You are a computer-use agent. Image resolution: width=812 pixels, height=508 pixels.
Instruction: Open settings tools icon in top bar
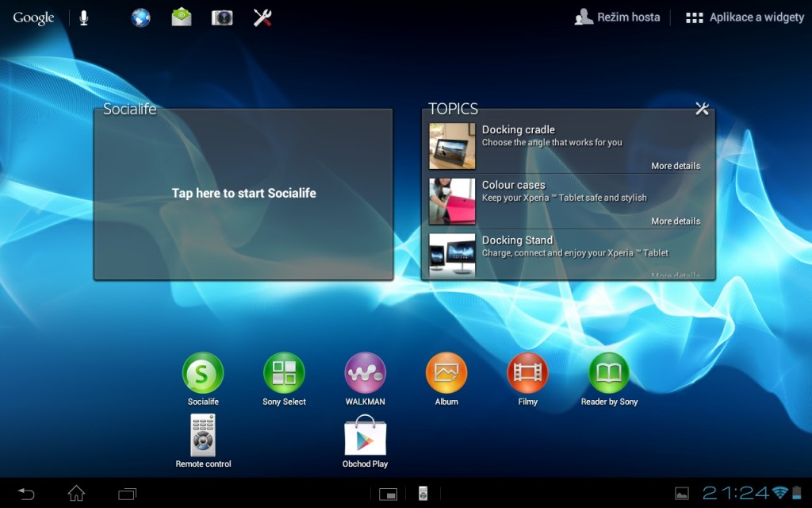(x=262, y=17)
